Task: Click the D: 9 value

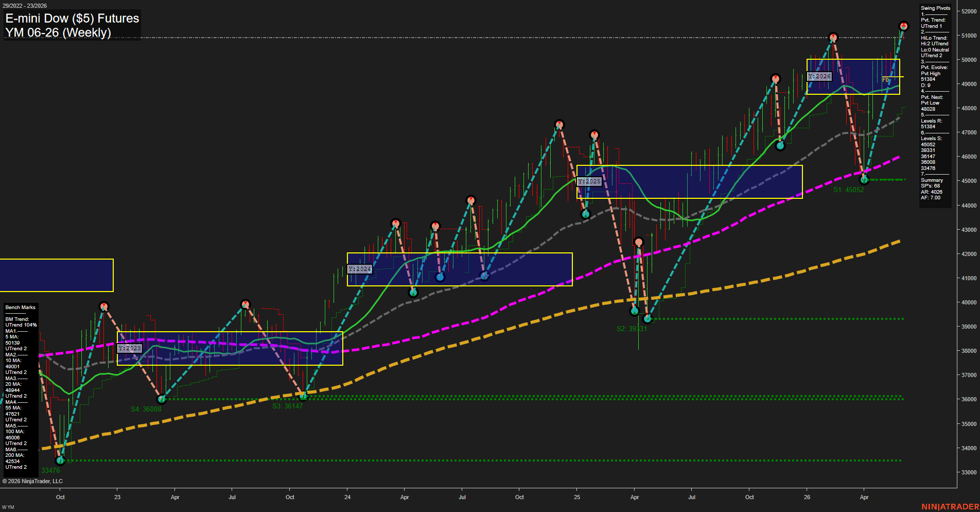Action: [925, 86]
